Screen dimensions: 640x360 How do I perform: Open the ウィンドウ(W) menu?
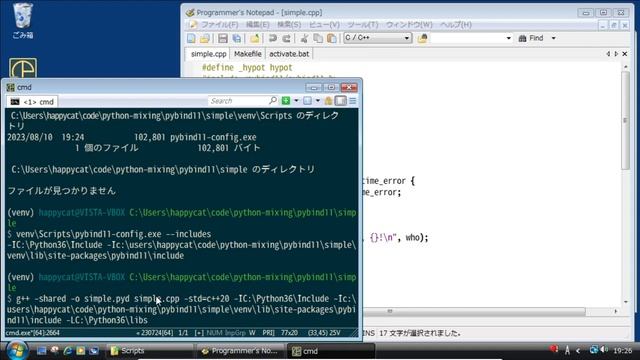pyautogui.click(x=409, y=25)
